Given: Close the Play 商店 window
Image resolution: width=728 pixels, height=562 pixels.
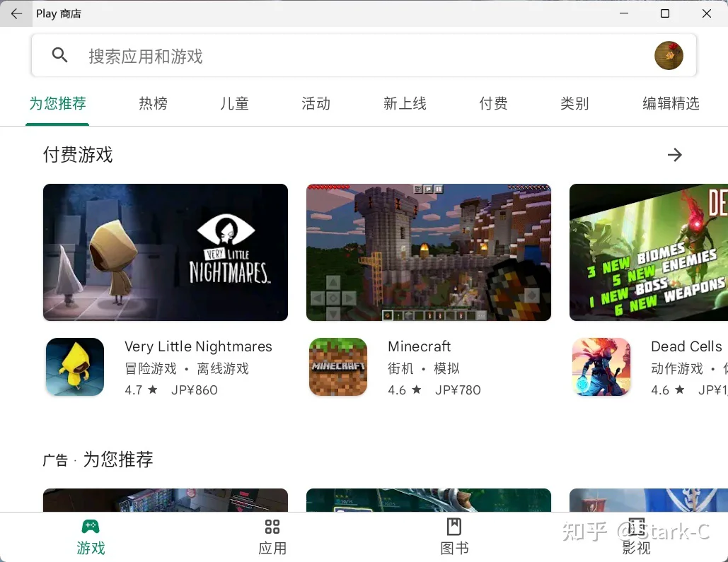Looking at the screenshot, I should (707, 13).
